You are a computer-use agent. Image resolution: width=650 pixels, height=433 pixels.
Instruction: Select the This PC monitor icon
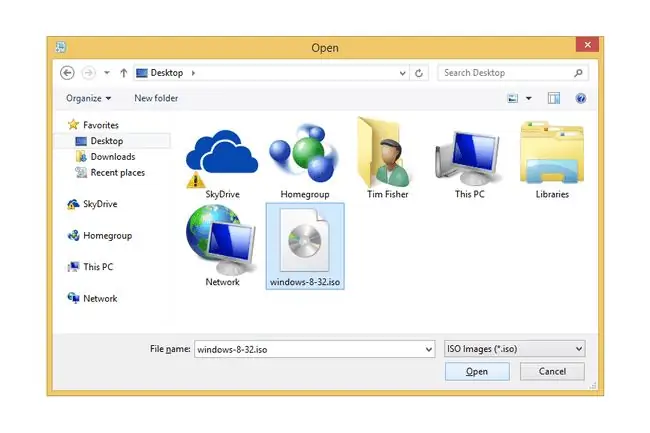point(470,159)
